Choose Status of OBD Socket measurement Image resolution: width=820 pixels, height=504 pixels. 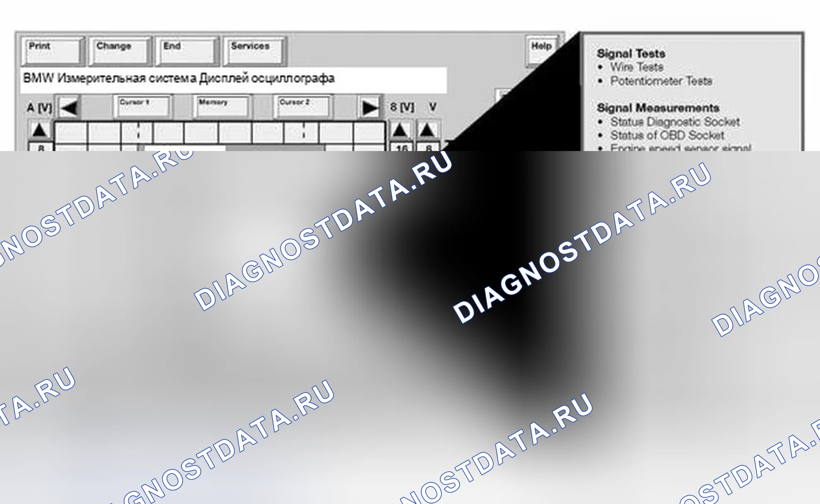[x=667, y=135]
